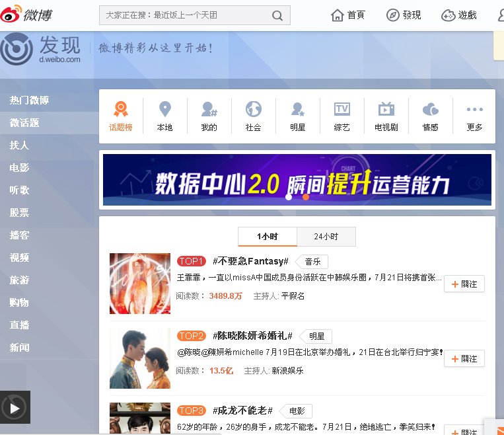Open the 更多 three dots icon
Image resolution: width=504 pixels, height=435 pixels.
coord(474,109)
